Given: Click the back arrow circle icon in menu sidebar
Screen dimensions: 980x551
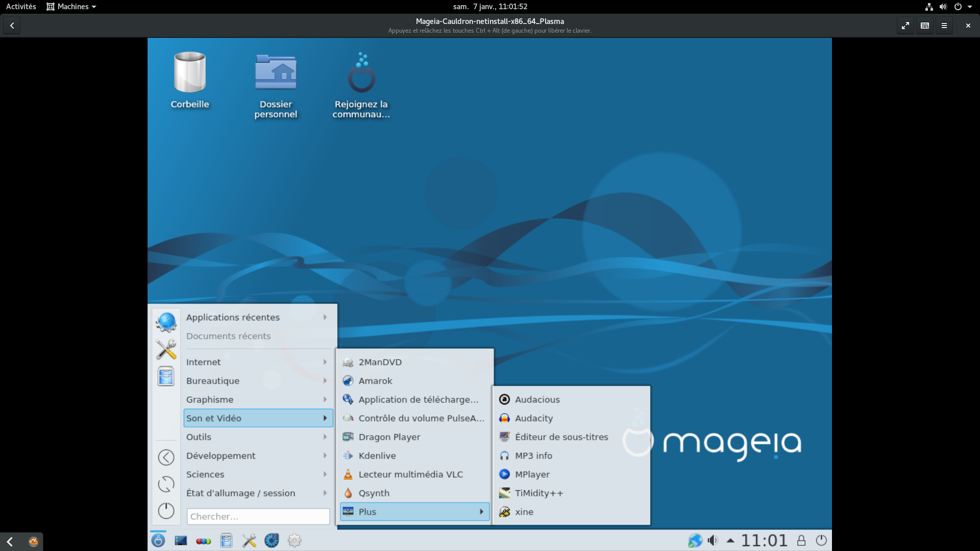Looking at the screenshot, I should [x=166, y=457].
